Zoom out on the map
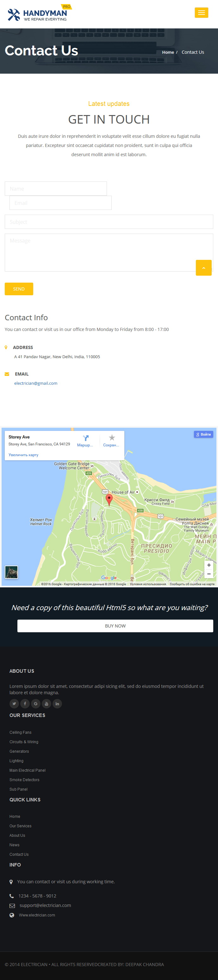The image size is (218, 980). coord(209,574)
